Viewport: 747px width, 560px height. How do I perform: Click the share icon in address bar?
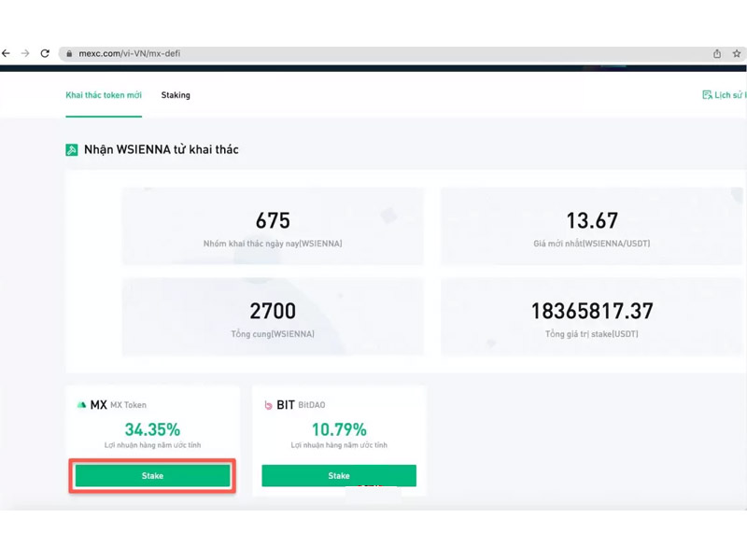pyautogui.click(x=717, y=53)
